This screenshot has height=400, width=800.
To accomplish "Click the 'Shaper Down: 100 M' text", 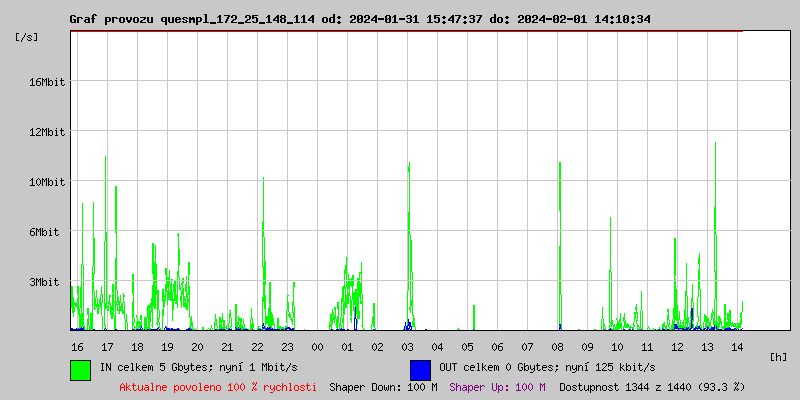I will (x=383, y=386).
